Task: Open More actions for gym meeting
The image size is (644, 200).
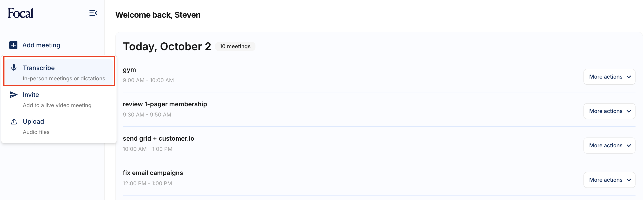Action: pos(609,77)
